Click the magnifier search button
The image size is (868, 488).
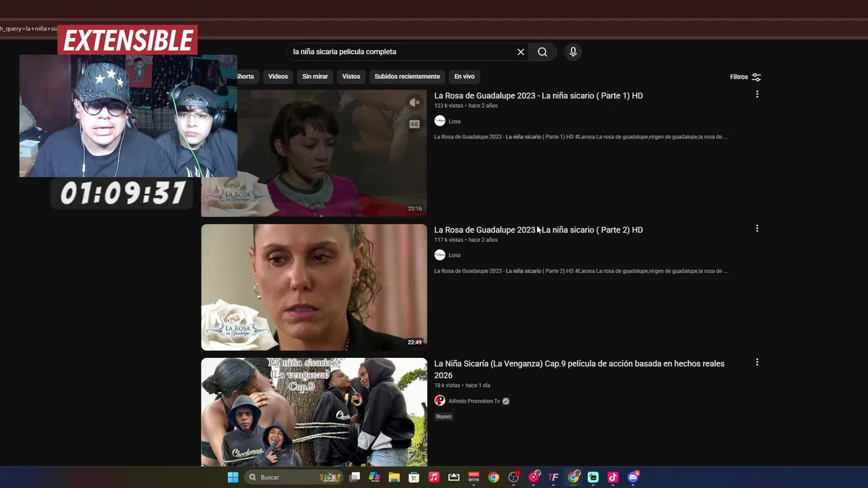point(542,52)
